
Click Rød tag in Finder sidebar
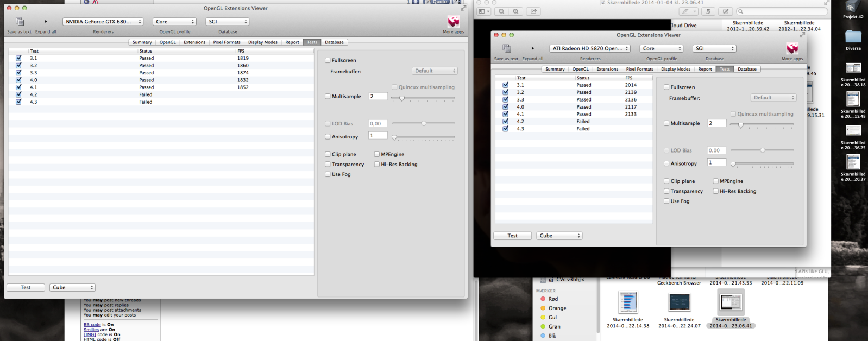(553, 299)
